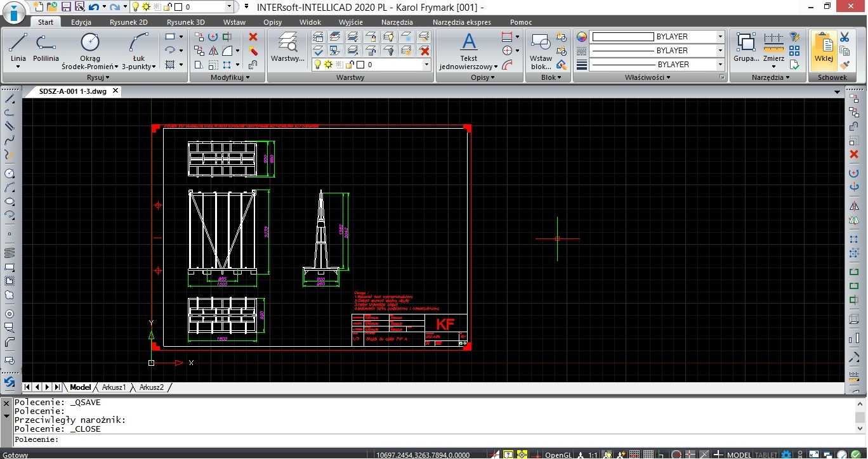Open the Rysunek 2D ribbon tab
This screenshot has width=868, height=459.
point(129,22)
